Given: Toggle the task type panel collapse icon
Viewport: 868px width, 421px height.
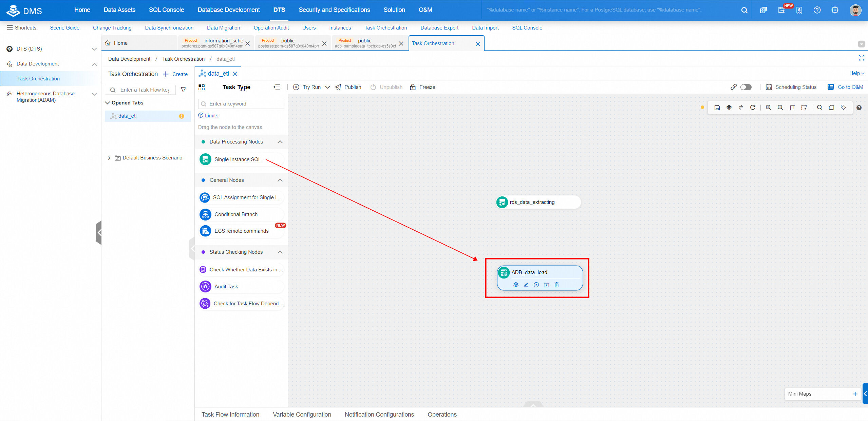Looking at the screenshot, I should [x=277, y=87].
